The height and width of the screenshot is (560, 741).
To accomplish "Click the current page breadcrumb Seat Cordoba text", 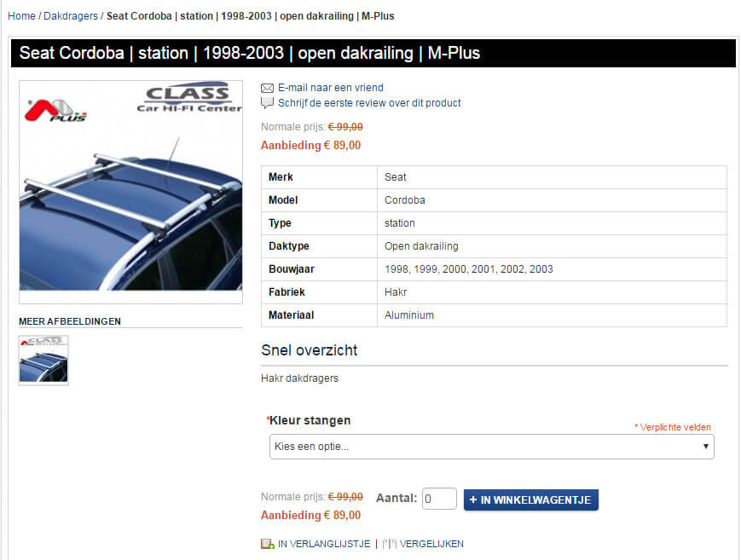I will [x=250, y=16].
